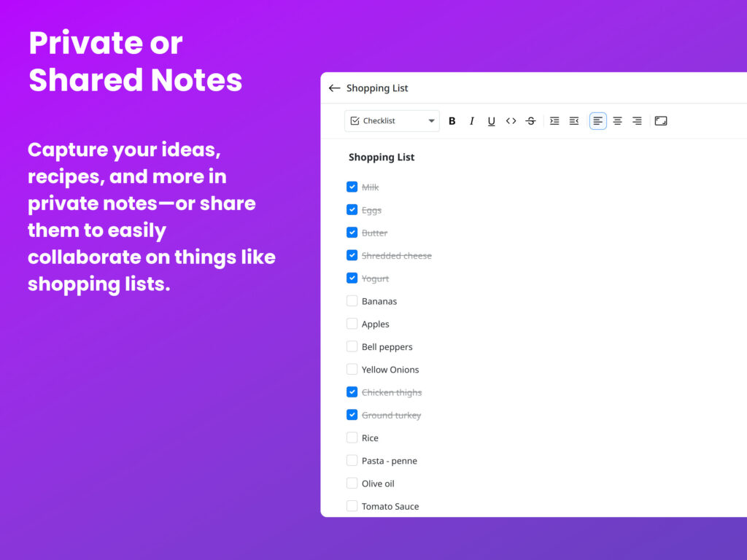Screen dimensions: 747x560
Task: Insert inline code formatting
Action: coord(511,121)
